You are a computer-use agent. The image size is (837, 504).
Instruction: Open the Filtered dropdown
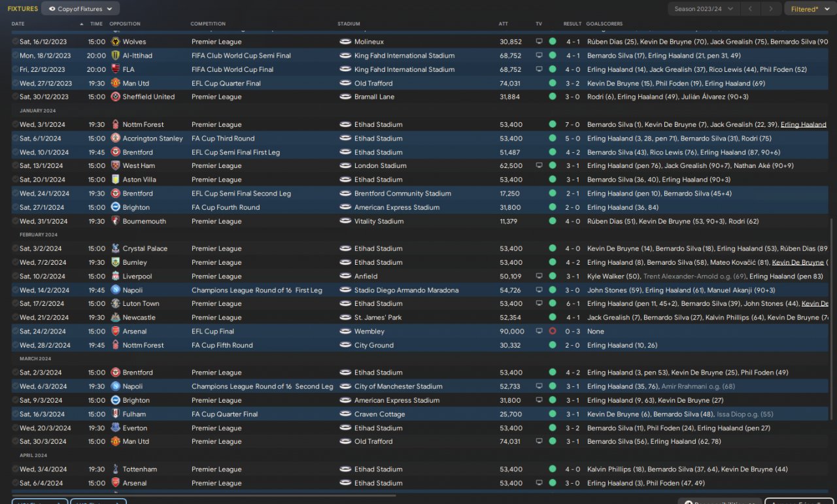point(809,9)
